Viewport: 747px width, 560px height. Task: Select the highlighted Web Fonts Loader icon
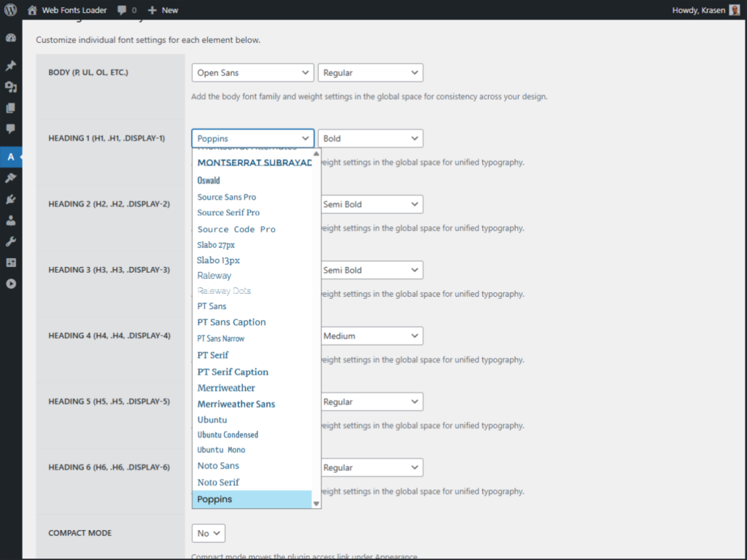point(10,157)
